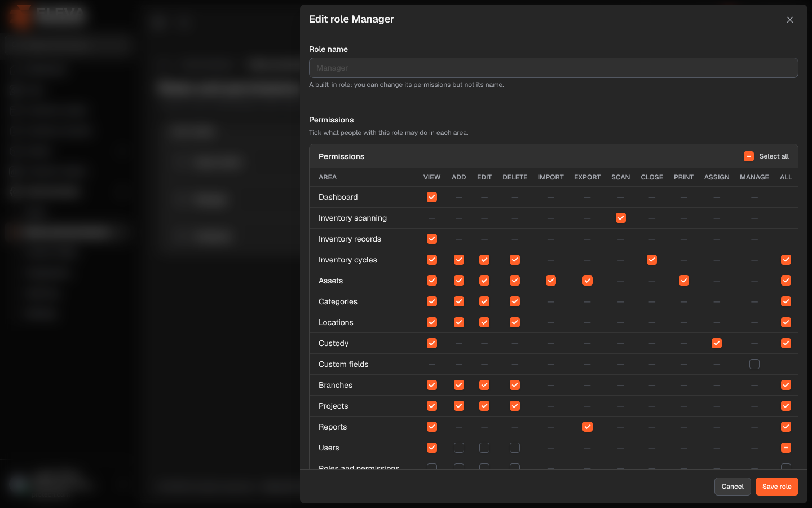Uncheck Delete permission for Categories
This screenshot has height=508, width=812.
click(x=515, y=301)
